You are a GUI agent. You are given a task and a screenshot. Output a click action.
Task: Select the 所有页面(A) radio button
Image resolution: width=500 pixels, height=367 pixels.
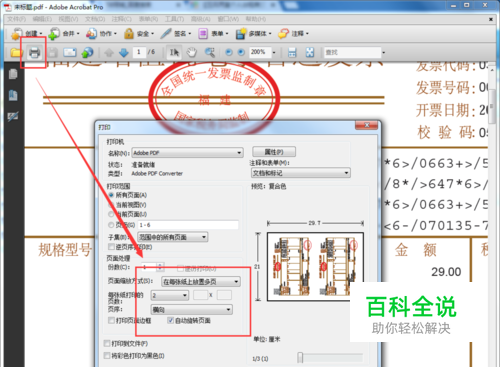[111, 195]
